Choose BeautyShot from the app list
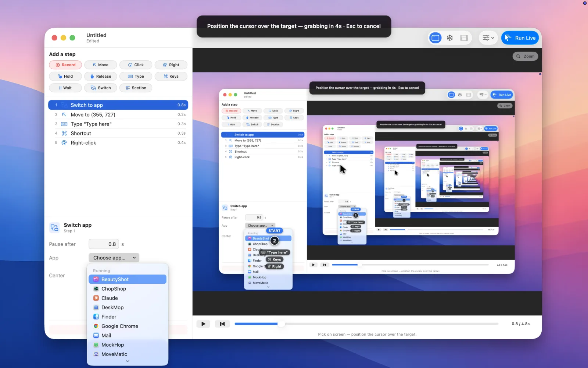Image resolution: width=588 pixels, height=368 pixels. click(x=128, y=279)
